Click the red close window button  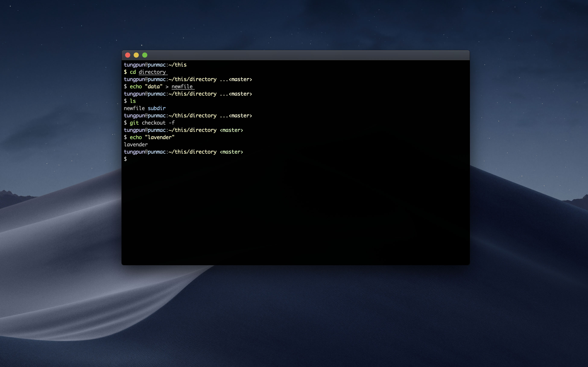127,55
